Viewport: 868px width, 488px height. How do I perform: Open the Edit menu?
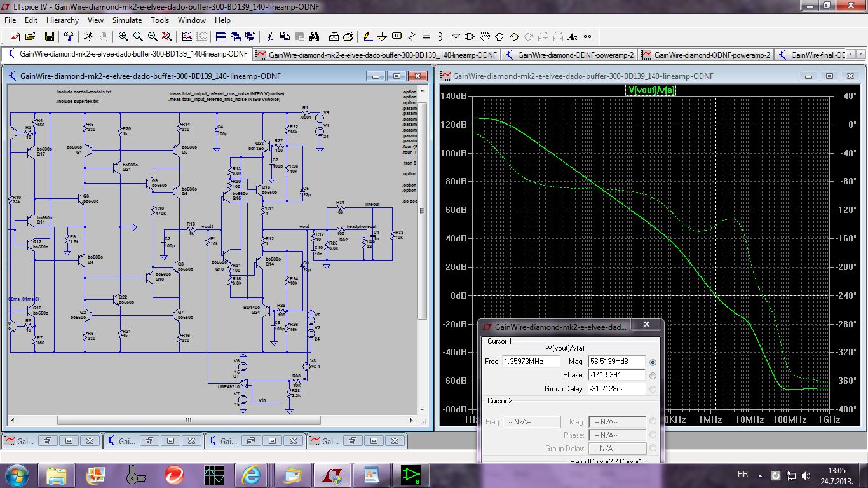coord(31,20)
